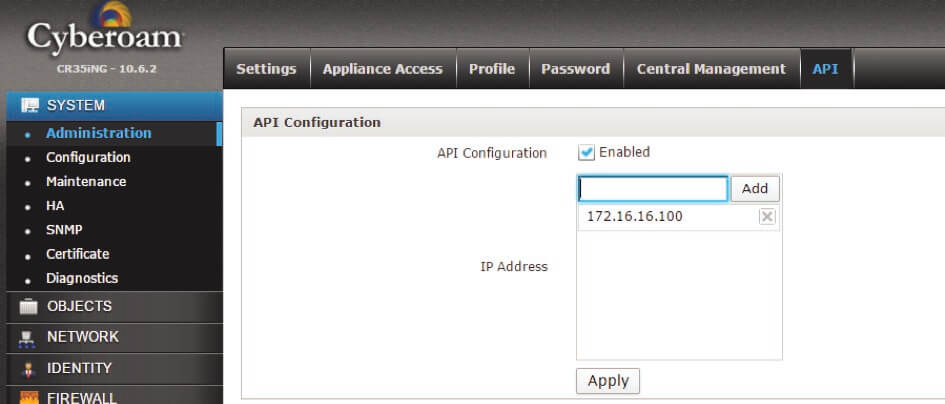Click the Enabled checkbox label text
Screen dimensions: 945x404
624,152
